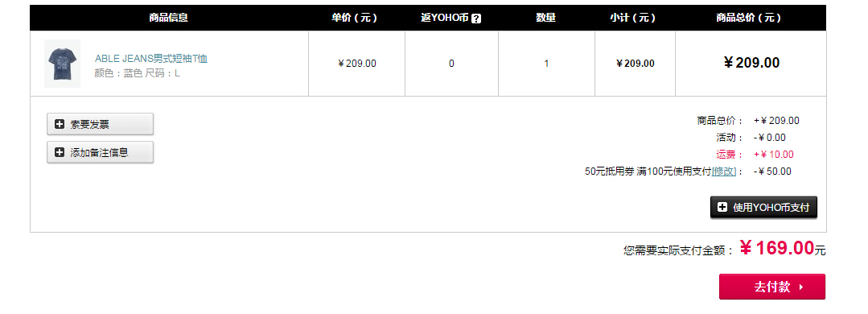Click arrow icon on 去付款 button
Viewport: 868px width, 314px height.
[801, 287]
